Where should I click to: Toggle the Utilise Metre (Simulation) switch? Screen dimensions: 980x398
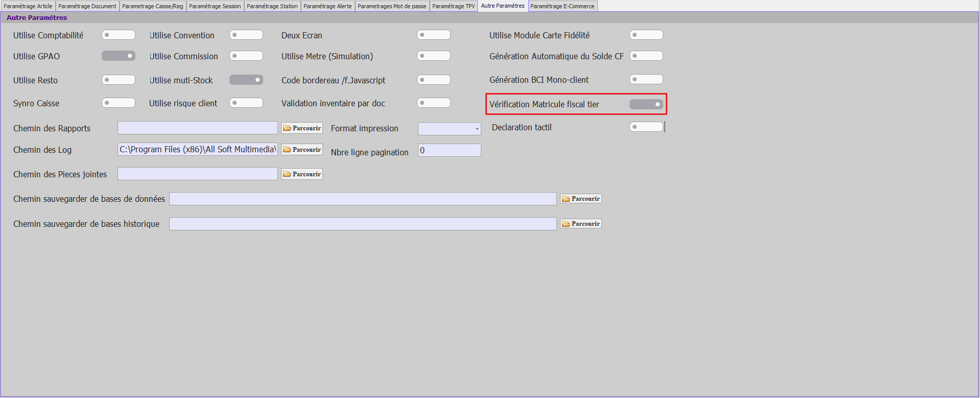(x=434, y=56)
